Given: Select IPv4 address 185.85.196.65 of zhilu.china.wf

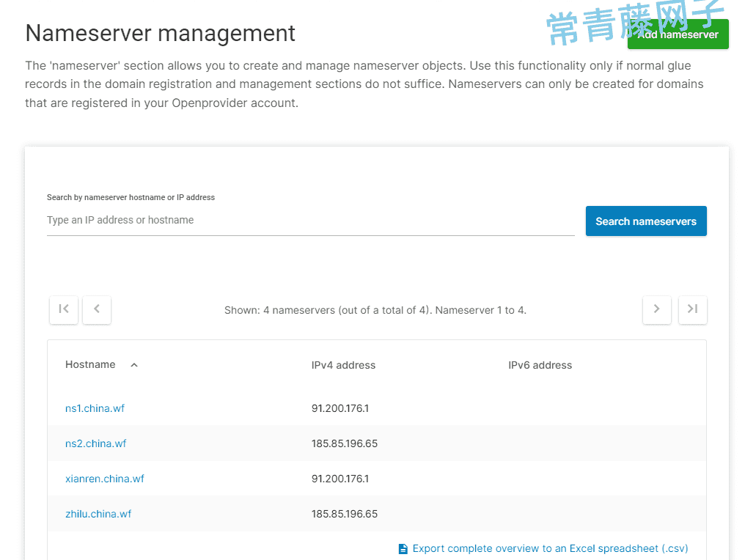Looking at the screenshot, I should pos(345,514).
